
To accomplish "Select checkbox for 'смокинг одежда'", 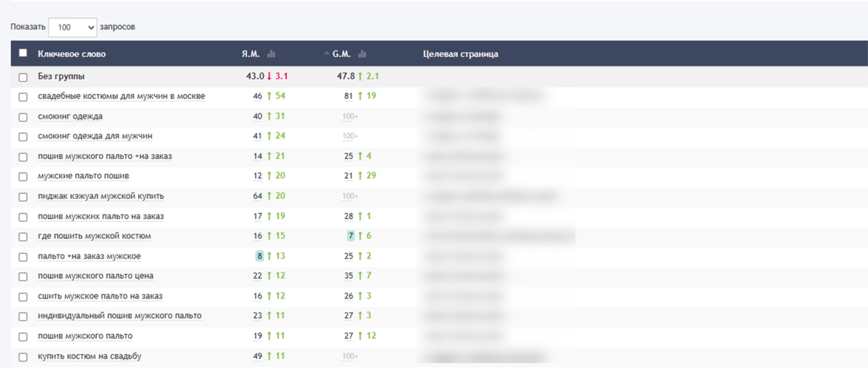I will [23, 116].
